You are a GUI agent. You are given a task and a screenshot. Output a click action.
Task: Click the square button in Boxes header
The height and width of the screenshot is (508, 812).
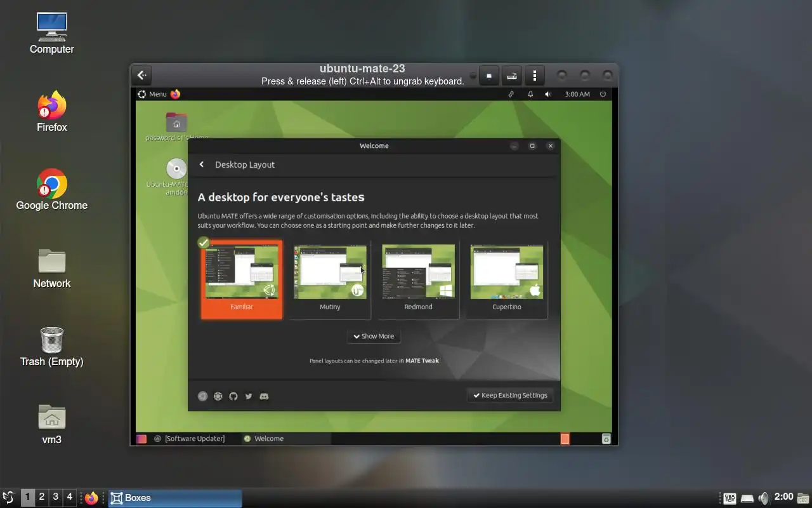point(488,76)
